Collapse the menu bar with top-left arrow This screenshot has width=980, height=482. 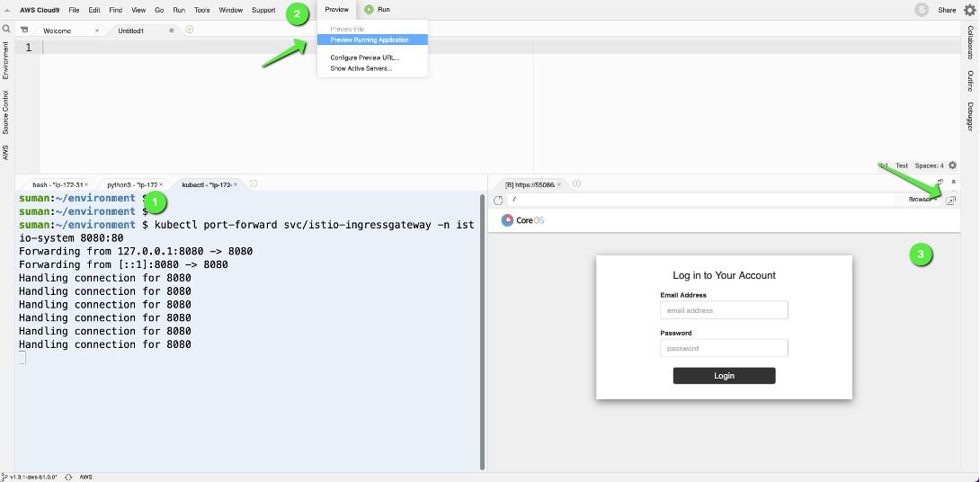point(7,10)
